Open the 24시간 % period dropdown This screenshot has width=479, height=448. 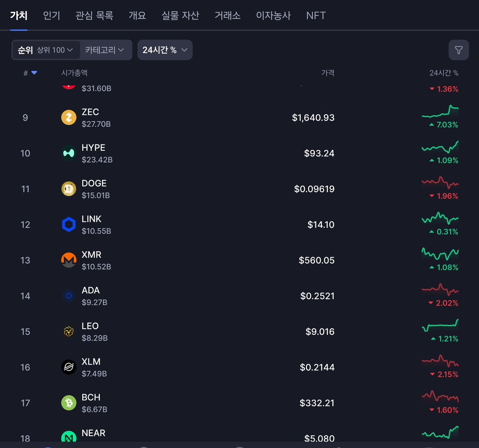165,50
